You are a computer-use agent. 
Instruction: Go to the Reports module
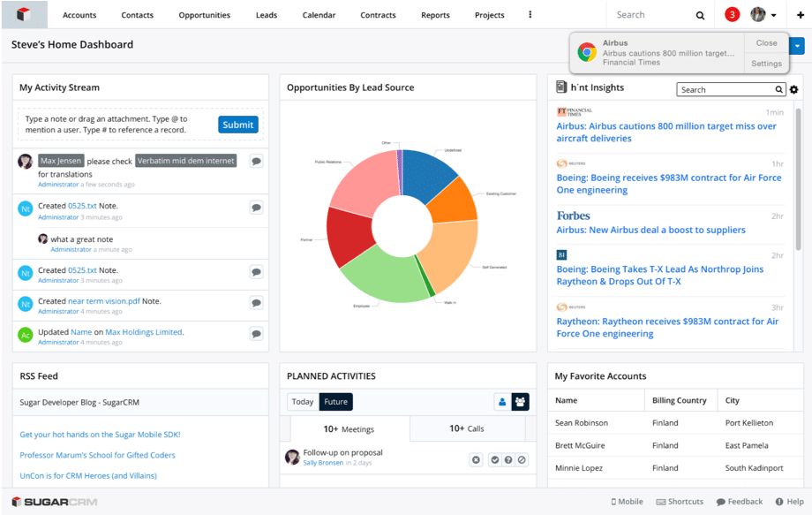(435, 15)
